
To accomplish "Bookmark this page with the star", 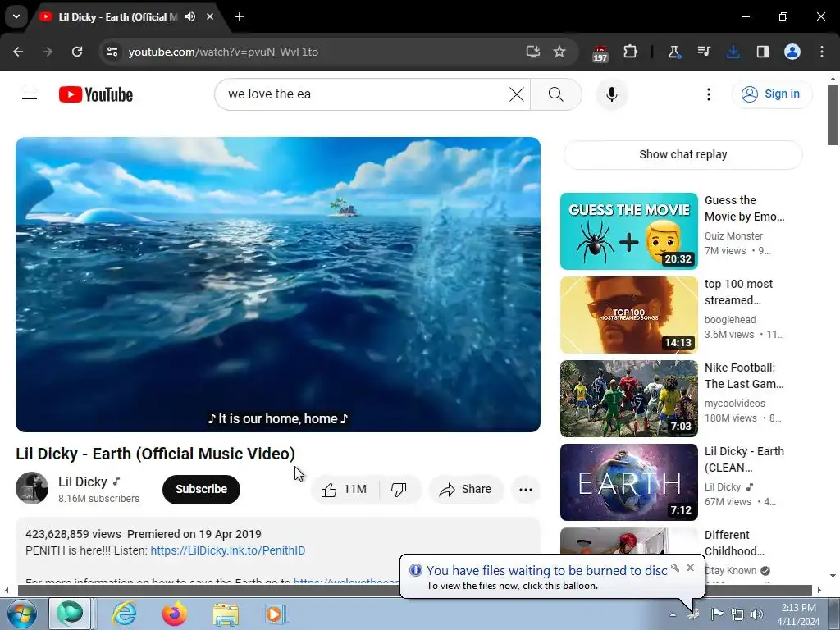I will click(x=559, y=52).
